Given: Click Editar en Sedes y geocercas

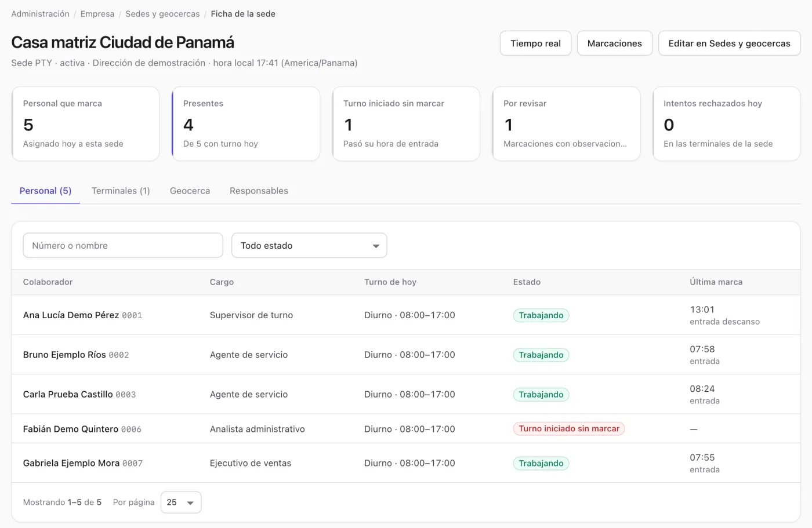Looking at the screenshot, I should (729, 43).
